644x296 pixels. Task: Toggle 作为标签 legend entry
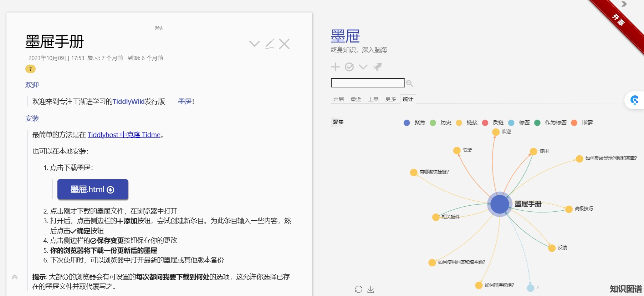click(550, 122)
